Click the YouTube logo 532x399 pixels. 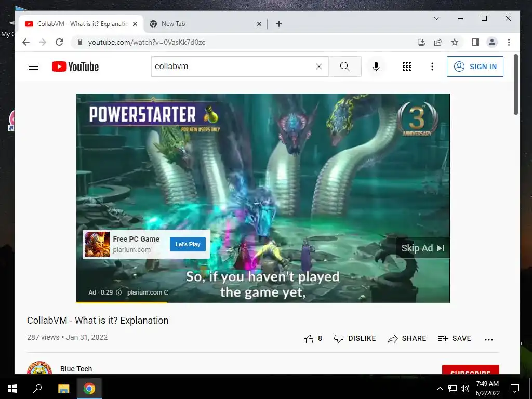(x=75, y=66)
